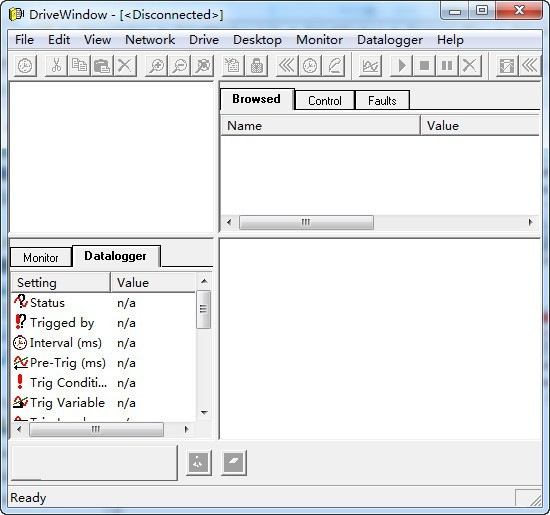Click the Value header in the Browsed pane
Image resolution: width=550 pixels, height=515 pixels.
[x=479, y=126]
